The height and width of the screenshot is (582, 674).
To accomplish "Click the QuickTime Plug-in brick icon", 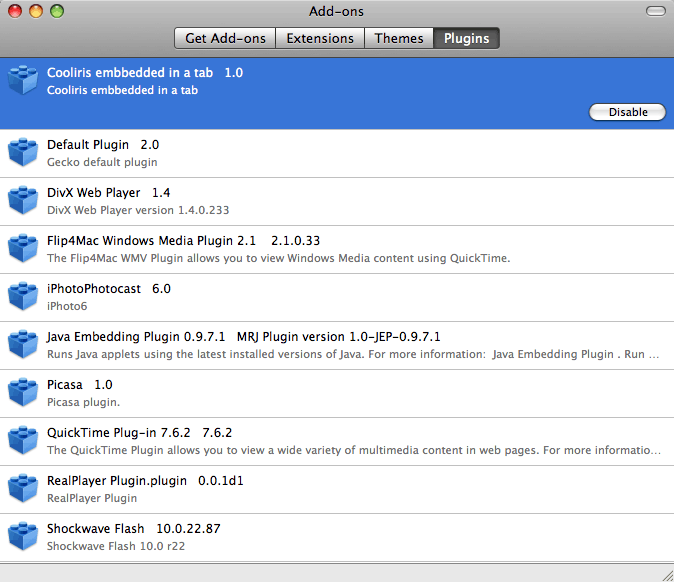I will pos(23,441).
